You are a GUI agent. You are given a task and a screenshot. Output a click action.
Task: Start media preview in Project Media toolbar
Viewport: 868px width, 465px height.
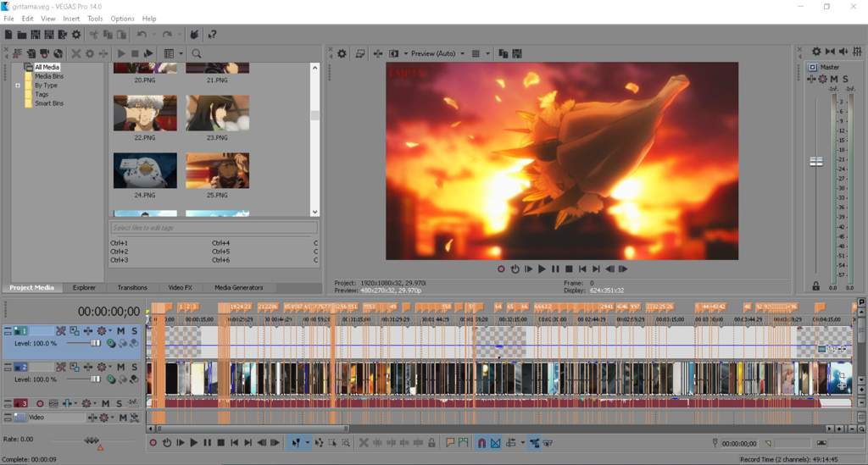(121, 53)
